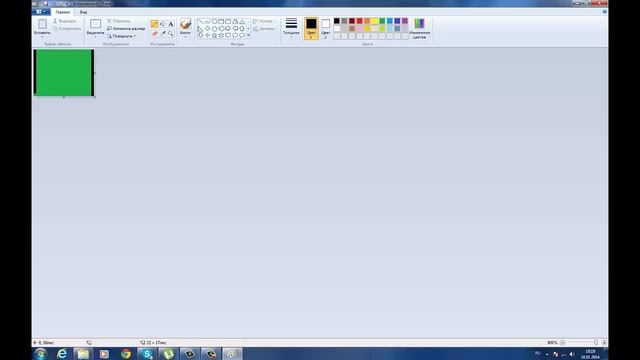Choose the Line shape in Shapes gallery
This screenshot has height=360, width=640.
coord(200,21)
